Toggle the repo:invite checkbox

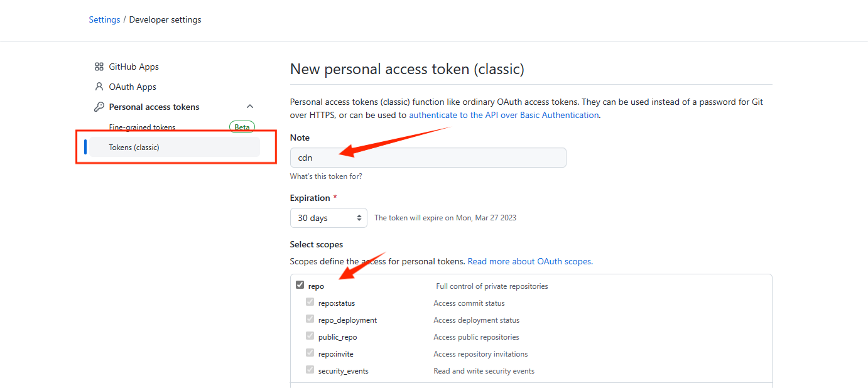point(310,353)
